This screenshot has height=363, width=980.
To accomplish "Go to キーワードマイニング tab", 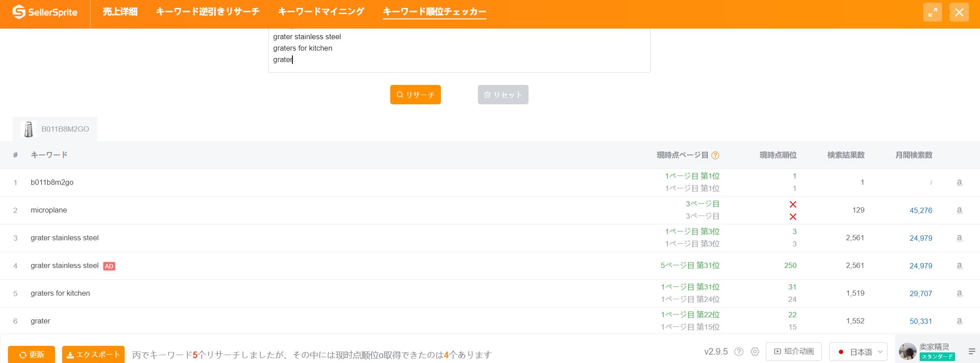I will pyautogui.click(x=321, y=12).
